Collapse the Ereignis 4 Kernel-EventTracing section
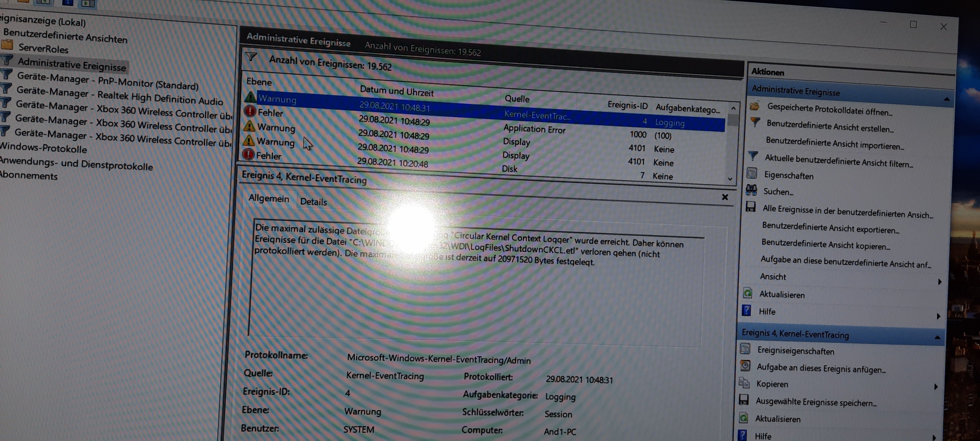Viewport: 980px width, 441px height. tap(937, 337)
